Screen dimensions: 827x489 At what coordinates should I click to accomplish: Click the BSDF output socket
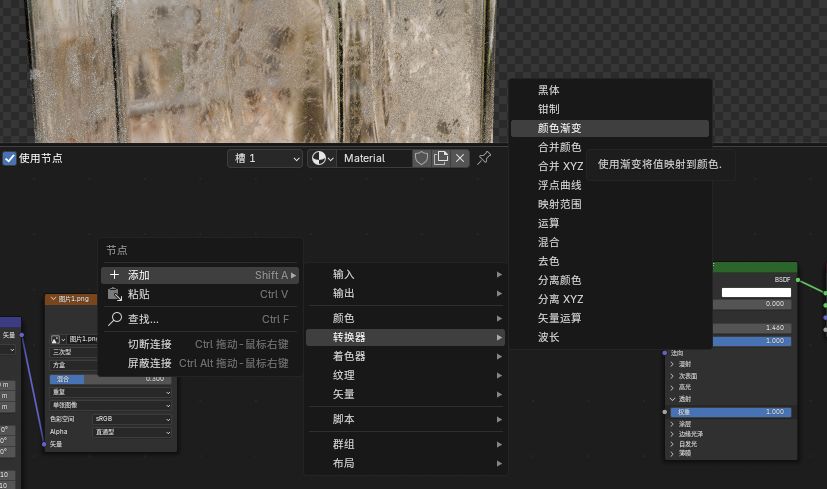coord(797,280)
